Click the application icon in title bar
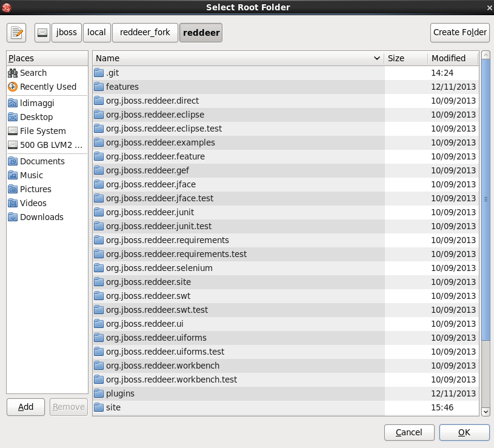The height and width of the screenshot is (448, 494). pos(7,7)
